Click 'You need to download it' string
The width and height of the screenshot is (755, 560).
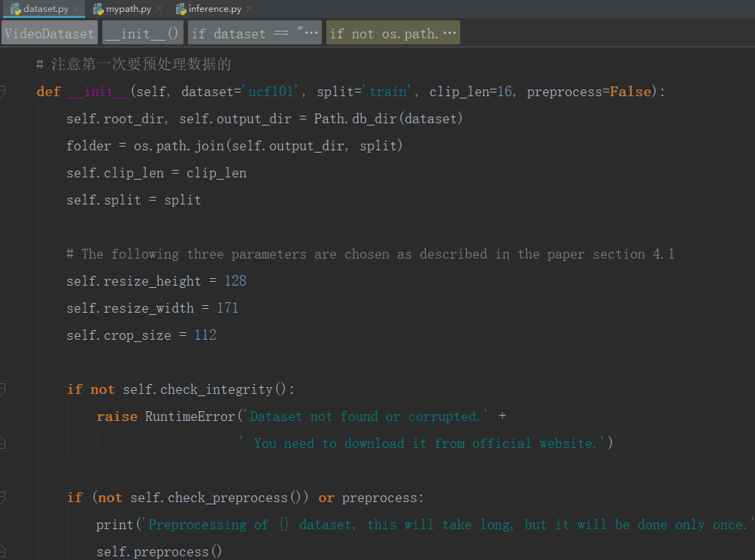pyautogui.click(x=423, y=443)
